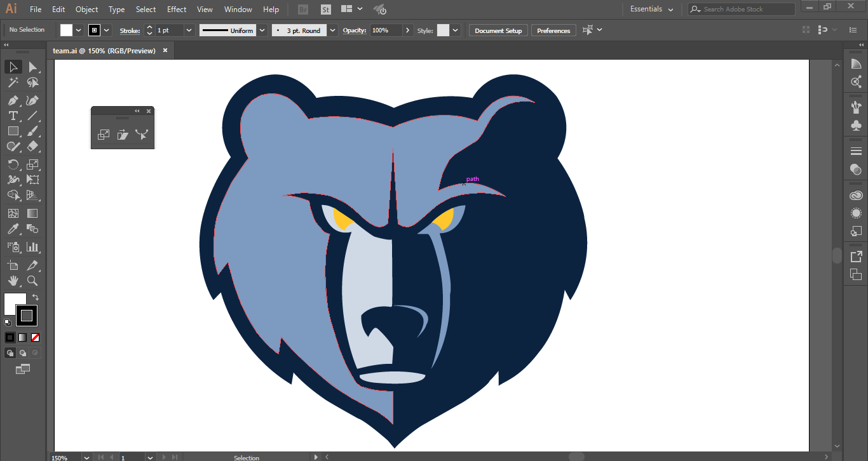Click the Document Setup button
Screen dimensions: 868x461
point(498,30)
